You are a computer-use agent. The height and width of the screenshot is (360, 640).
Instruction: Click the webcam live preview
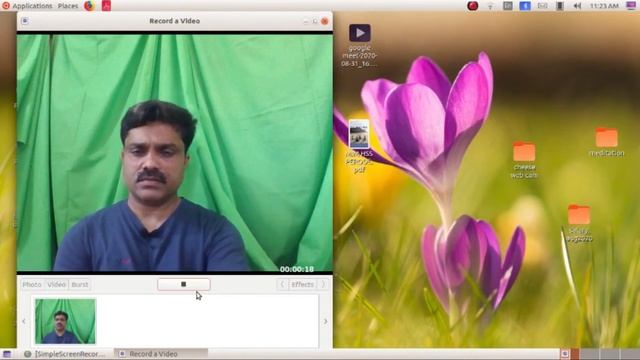click(175, 153)
